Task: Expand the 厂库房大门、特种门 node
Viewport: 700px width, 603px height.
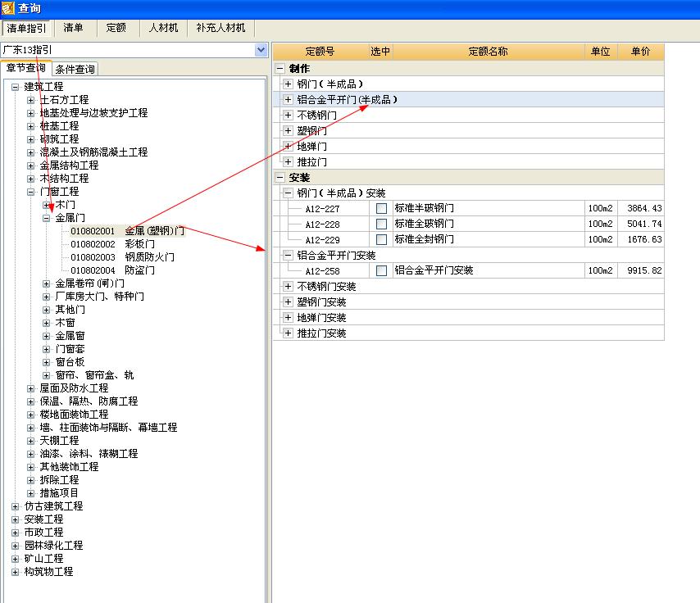Action: point(47,297)
